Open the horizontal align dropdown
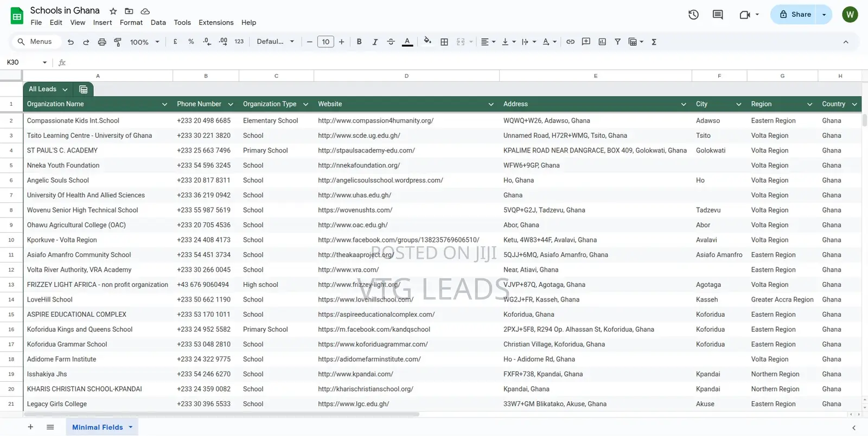Viewport: 868px width, 436px height. 488,42
